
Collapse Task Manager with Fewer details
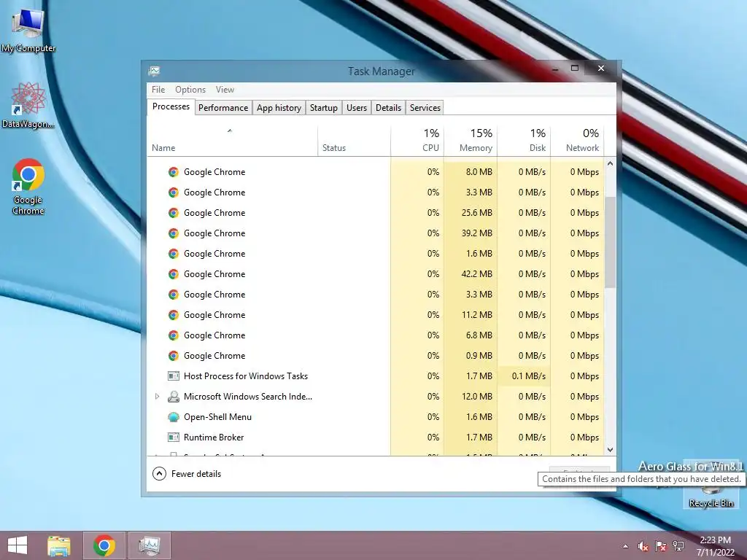click(x=187, y=474)
